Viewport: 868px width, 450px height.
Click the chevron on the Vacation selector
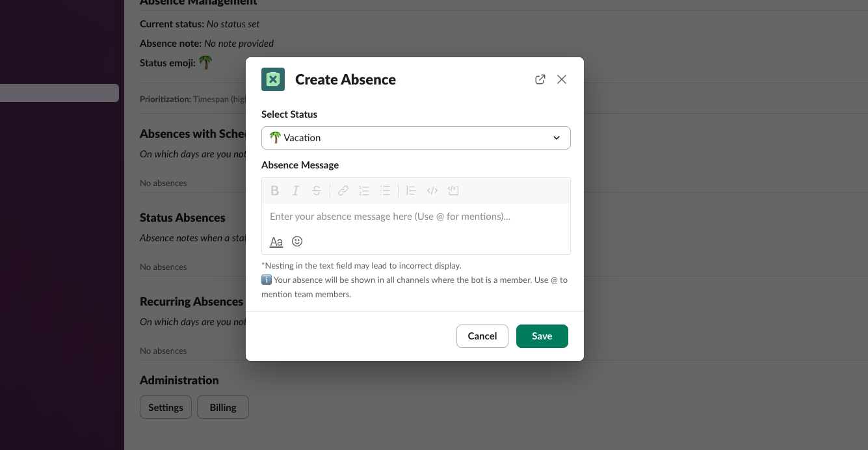[x=557, y=138]
